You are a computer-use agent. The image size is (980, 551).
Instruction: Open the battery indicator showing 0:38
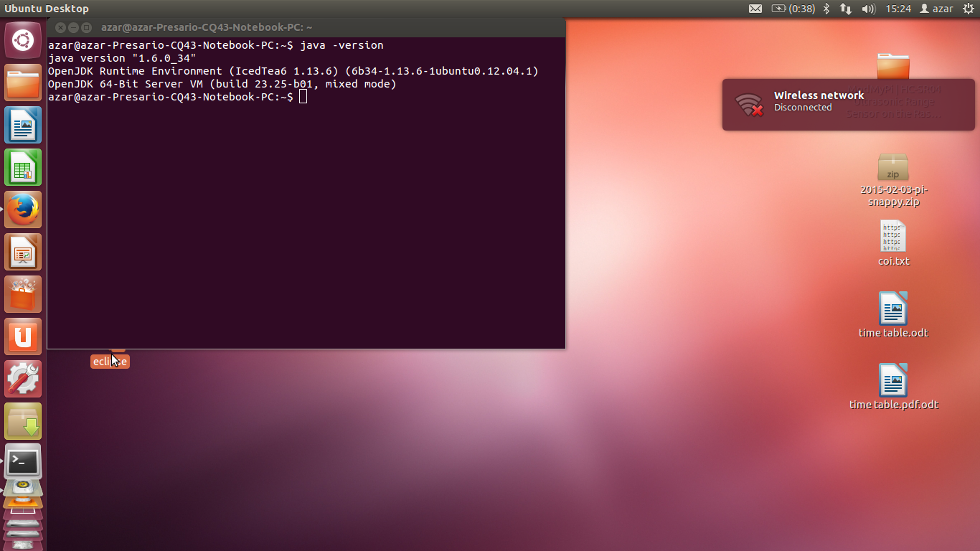(793, 9)
